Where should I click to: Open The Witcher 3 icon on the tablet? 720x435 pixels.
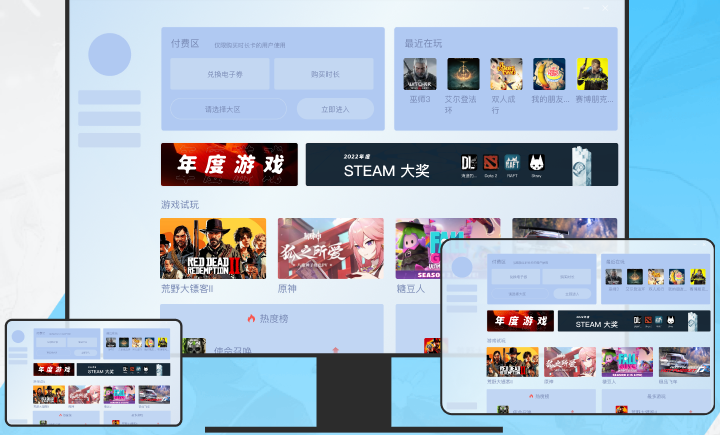(613, 277)
